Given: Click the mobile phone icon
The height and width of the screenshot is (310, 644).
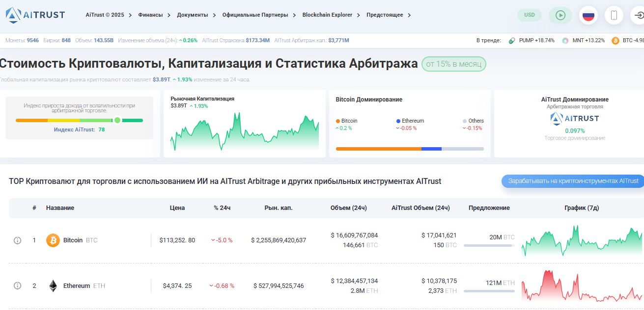Looking at the screenshot, I should 614,15.
